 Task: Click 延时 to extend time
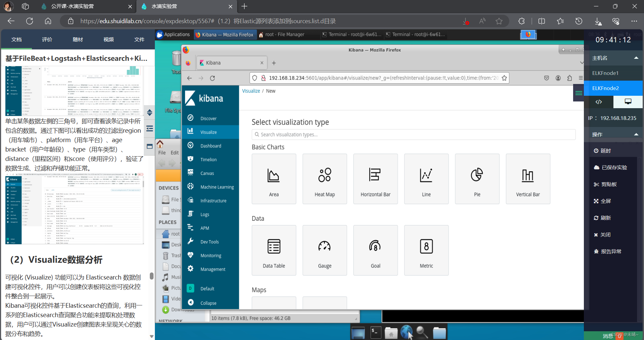coord(602,151)
